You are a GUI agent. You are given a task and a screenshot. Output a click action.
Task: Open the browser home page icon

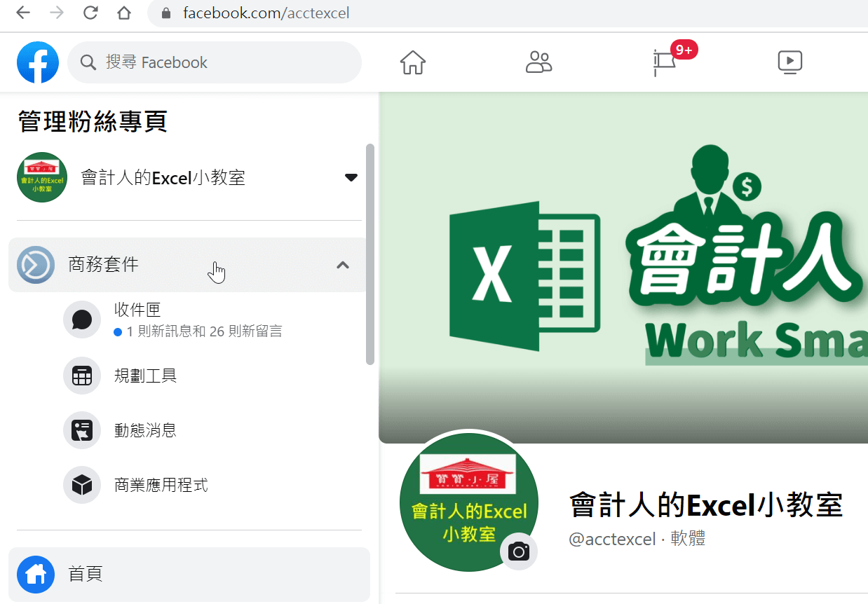(124, 13)
